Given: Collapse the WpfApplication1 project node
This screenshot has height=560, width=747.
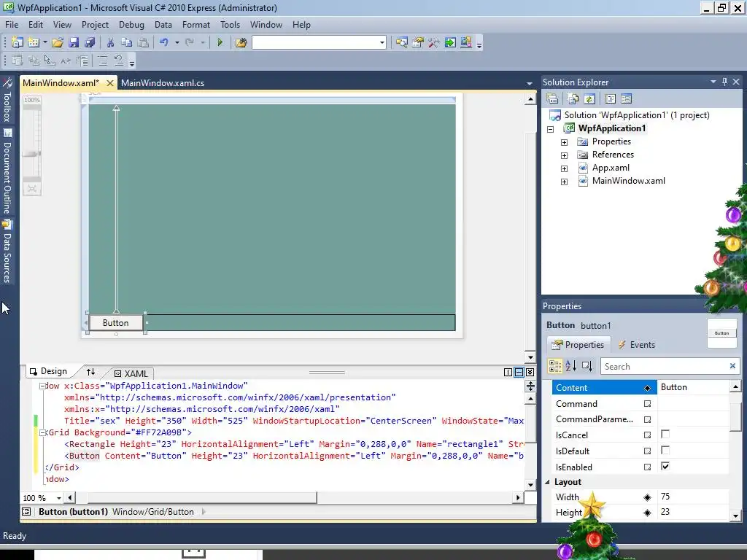Looking at the screenshot, I should coord(551,129).
